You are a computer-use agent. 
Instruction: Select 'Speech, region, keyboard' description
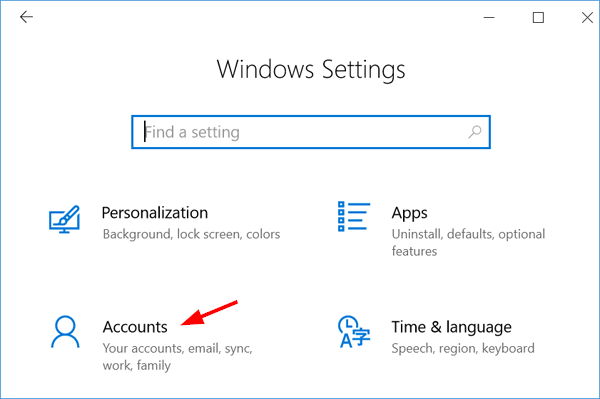tap(463, 349)
